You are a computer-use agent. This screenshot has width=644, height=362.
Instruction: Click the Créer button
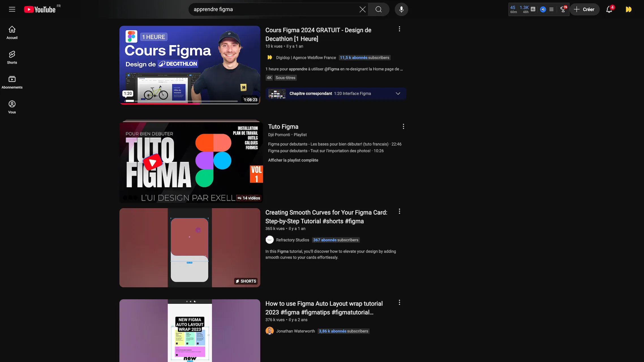pos(584,9)
